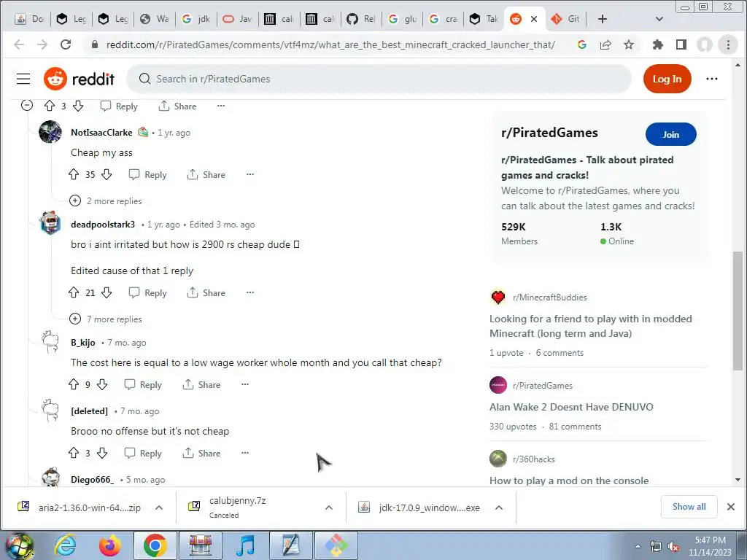Click the taskbar clock showing 5:47 PM
Screen dimensions: 747x560
(x=710, y=546)
